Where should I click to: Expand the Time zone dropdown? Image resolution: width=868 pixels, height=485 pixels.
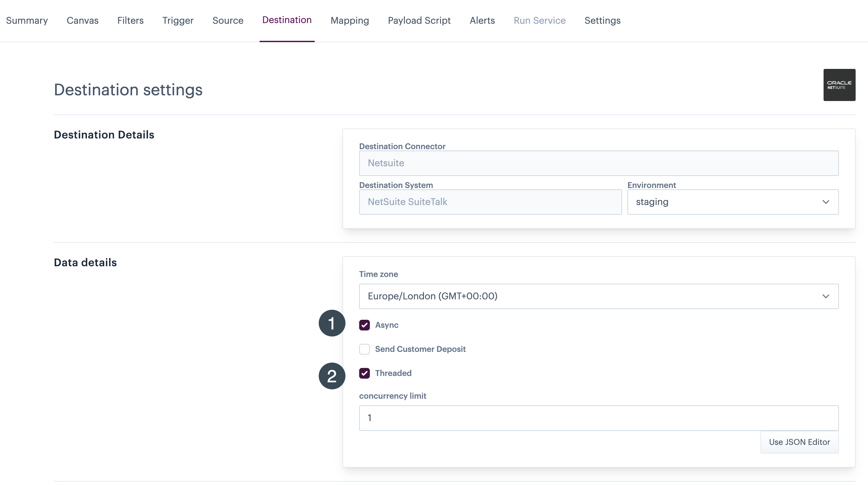(598, 296)
